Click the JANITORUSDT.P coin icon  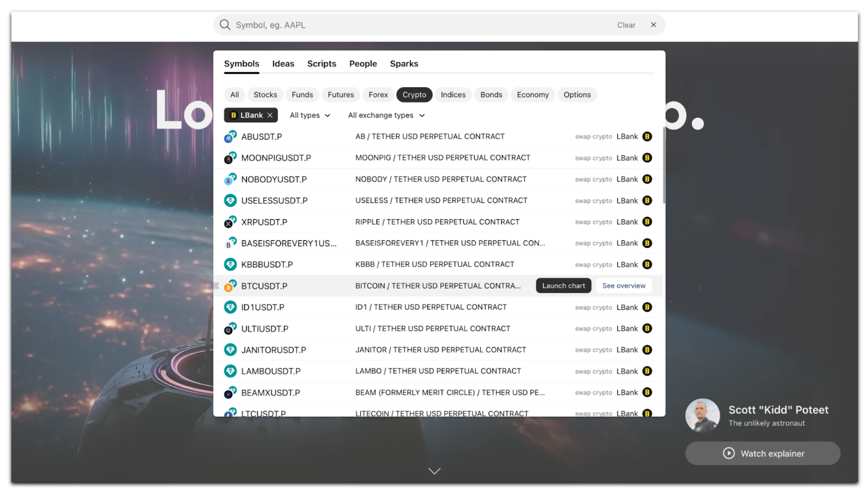231,350
